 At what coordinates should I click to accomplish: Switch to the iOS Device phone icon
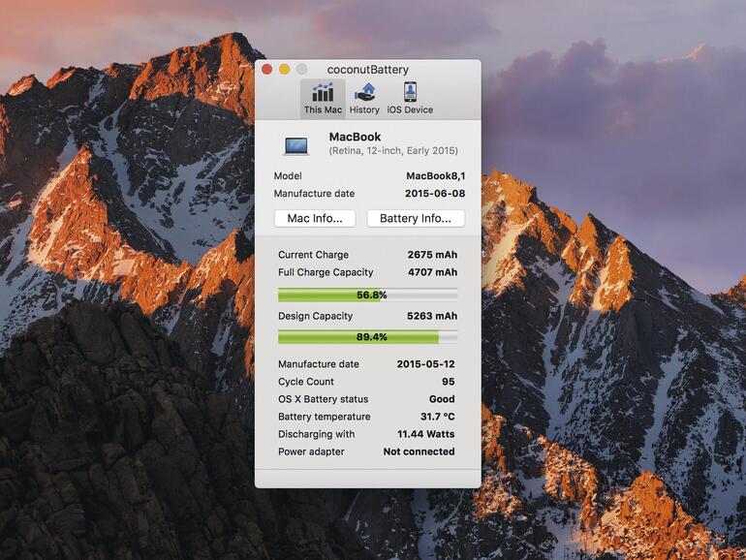point(410,92)
